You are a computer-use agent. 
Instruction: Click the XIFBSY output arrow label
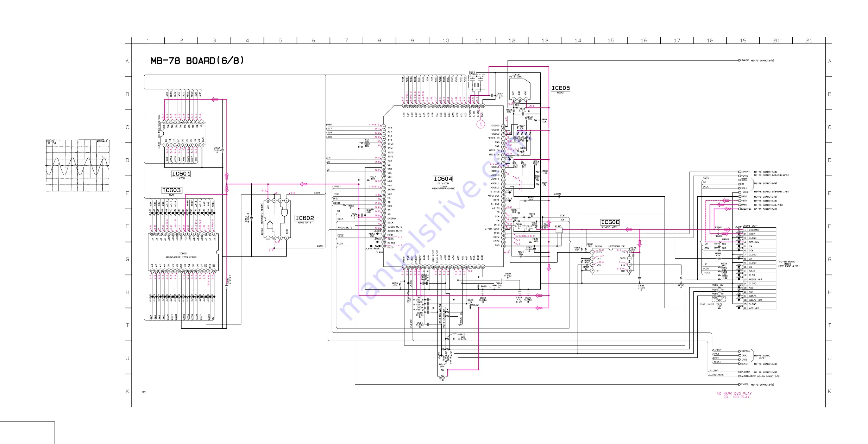pyautogui.click(x=746, y=351)
